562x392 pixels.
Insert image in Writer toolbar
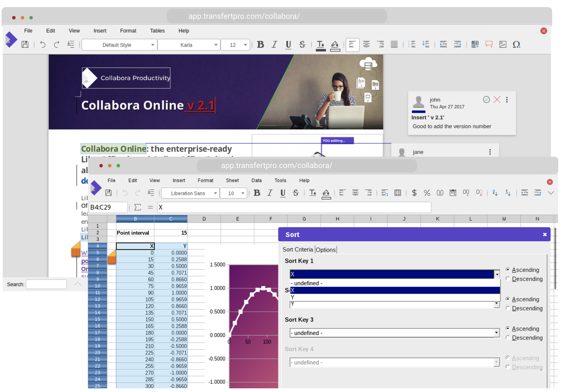click(x=503, y=45)
